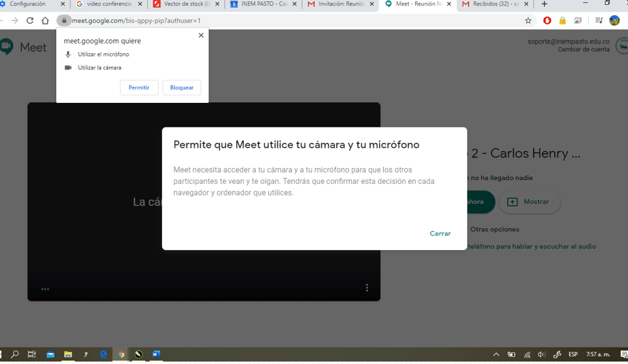Click the Google Meet logo
628x364 pixels.
(23, 47)
